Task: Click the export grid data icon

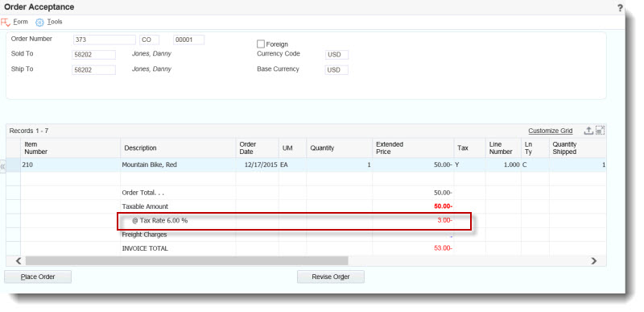Action: (x=588, y=131)
